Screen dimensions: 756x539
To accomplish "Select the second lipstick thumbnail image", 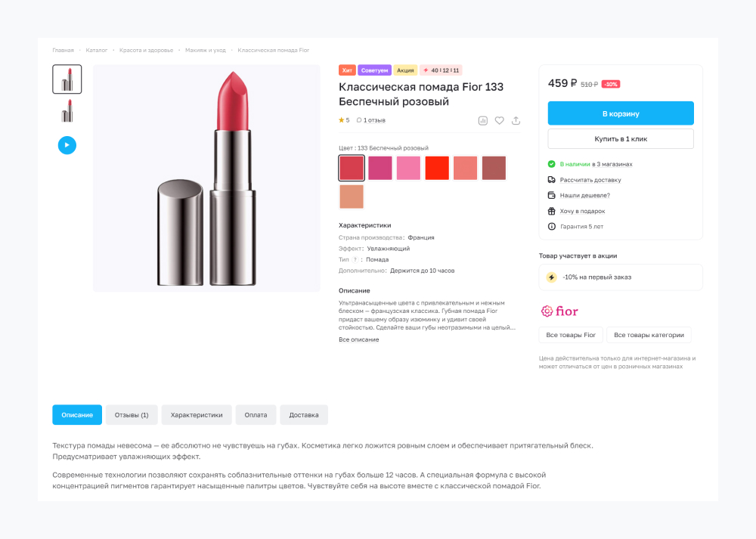I will click(x=67, y=111).
